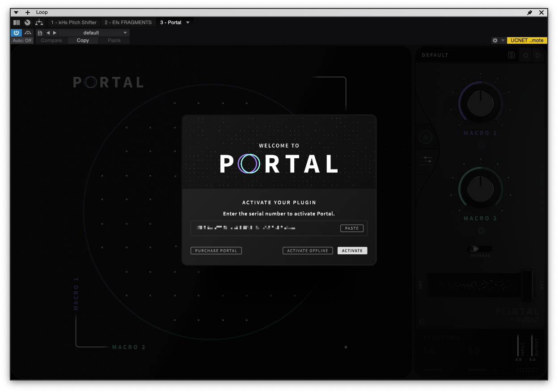Click the Portal save preset icon
This screenshot has width=558, height=392.
pyautogui.click(x=511, y=55)
